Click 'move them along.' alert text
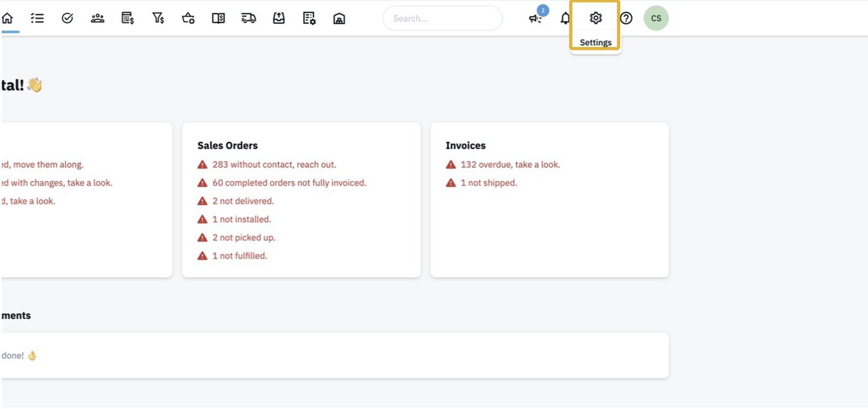 (x=48, y=164)
